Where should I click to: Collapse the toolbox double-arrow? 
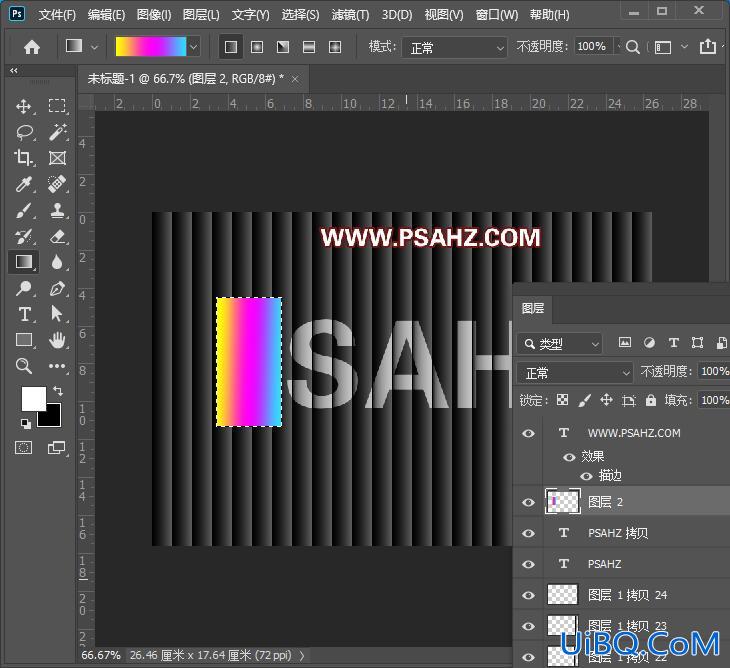click(x=14, y=71)
